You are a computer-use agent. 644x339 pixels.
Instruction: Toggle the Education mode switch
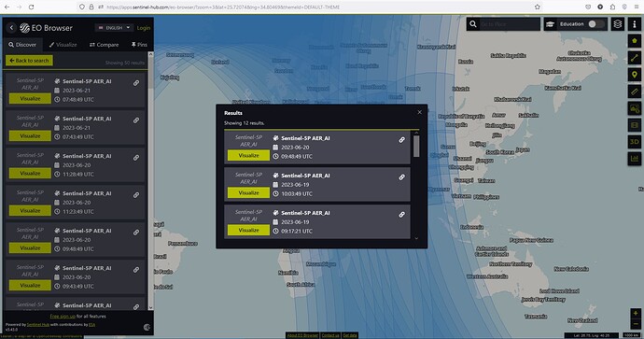(x=596, y=24)
